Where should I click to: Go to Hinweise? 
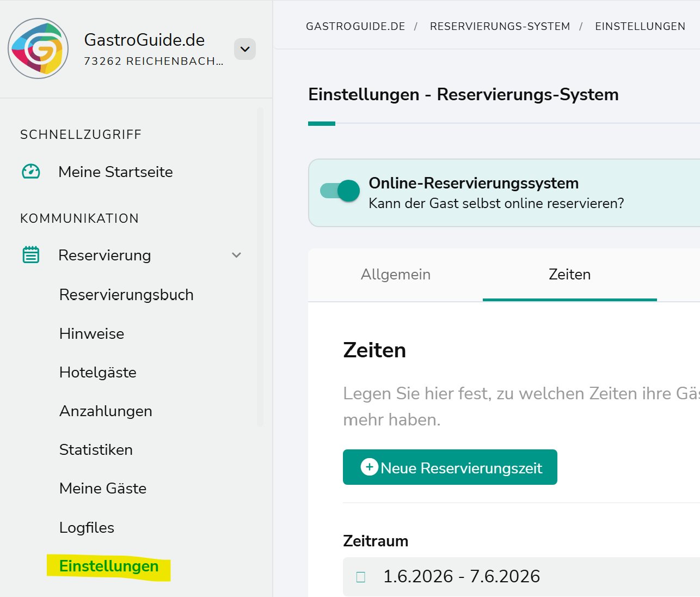tap(91, 333)
